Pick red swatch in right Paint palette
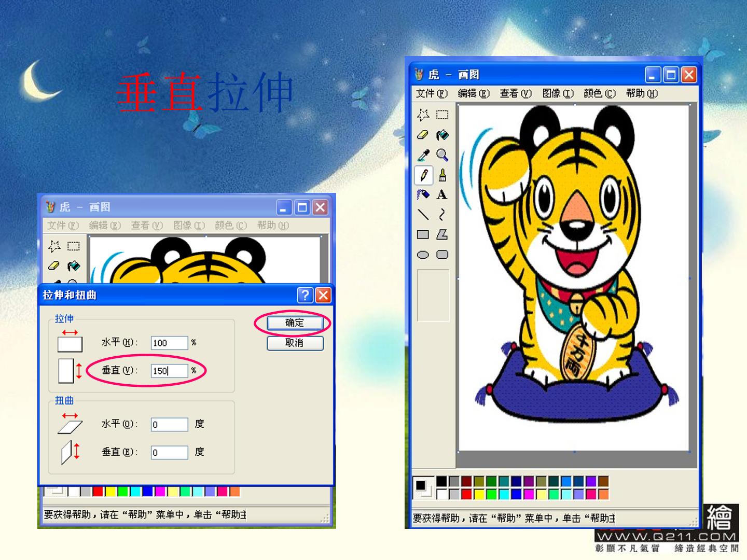Image resolution: width=747 pixels, height=560 pixels. point(466,494)
